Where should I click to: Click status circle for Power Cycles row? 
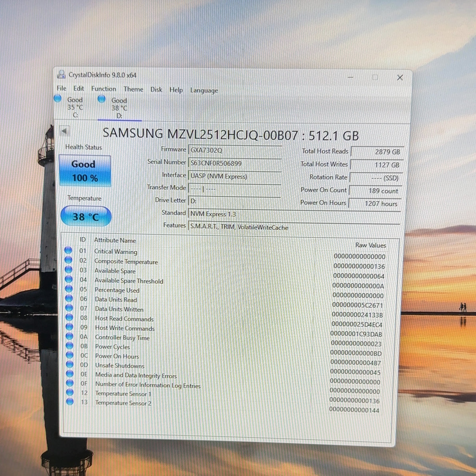(x=69, y=345)
